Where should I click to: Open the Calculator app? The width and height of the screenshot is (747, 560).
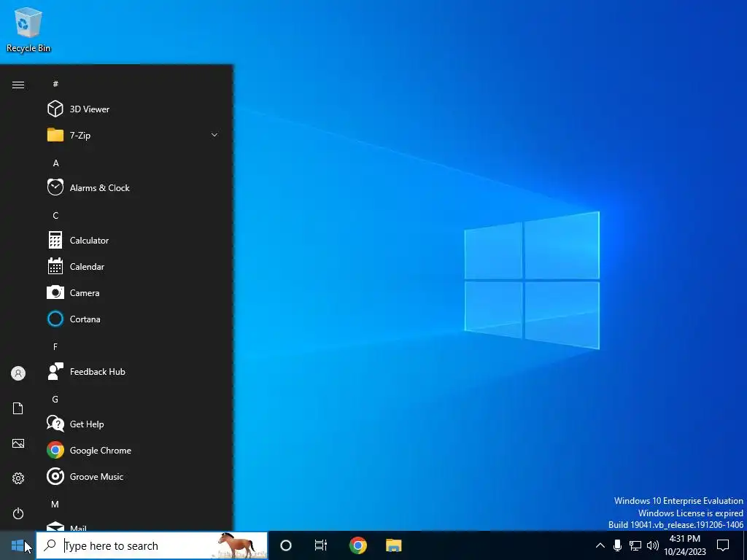(x=133, y=241)
